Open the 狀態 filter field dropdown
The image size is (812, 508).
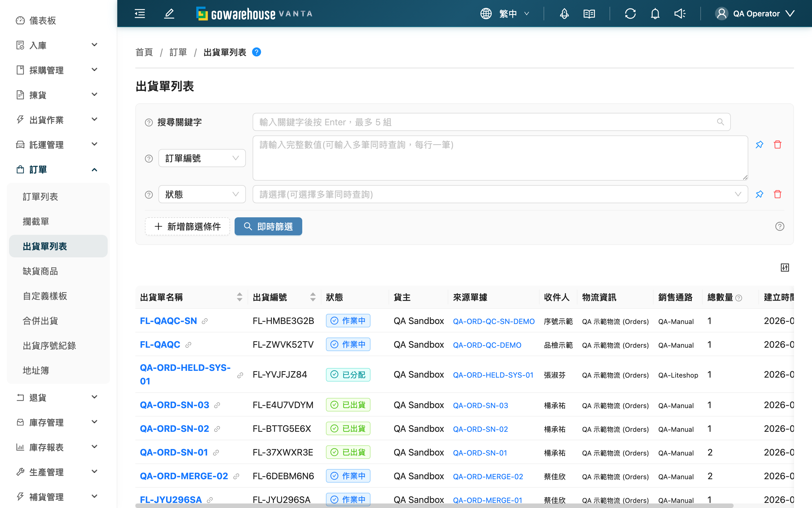202,194
